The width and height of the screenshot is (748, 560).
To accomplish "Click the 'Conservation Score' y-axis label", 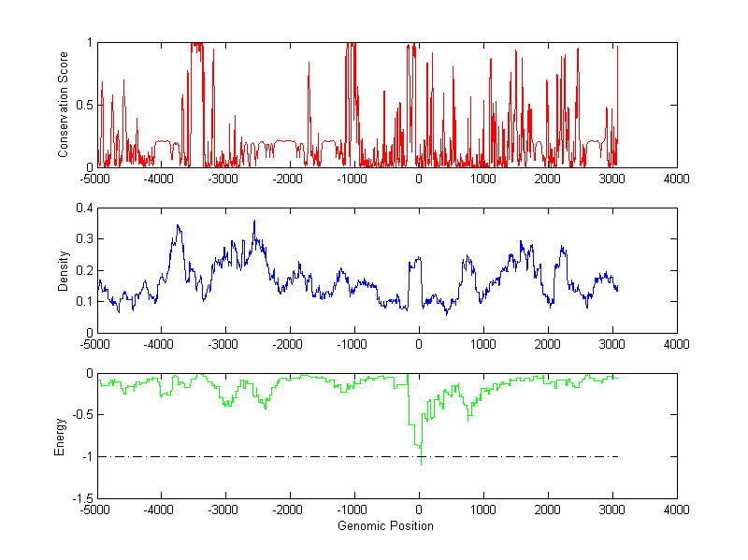I will (63, 105).
